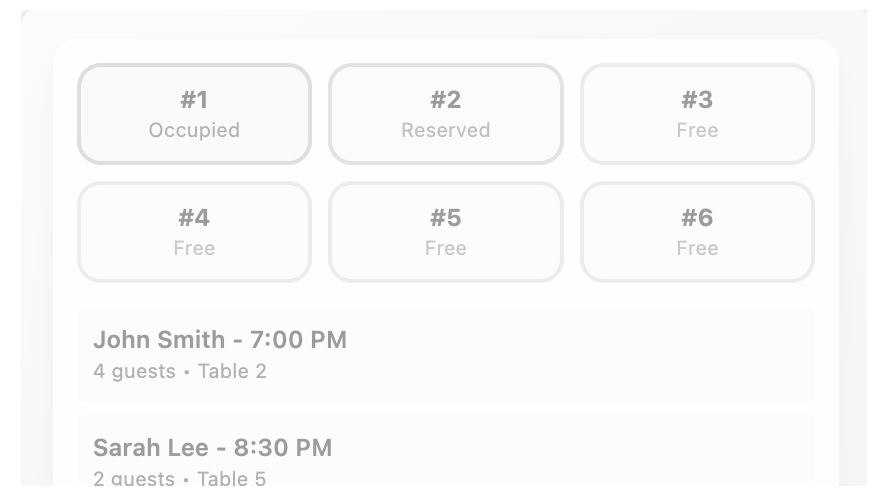Click the "2 guests • Table 5" details
This screenshot has width=888, height=496.
point(180,479)
